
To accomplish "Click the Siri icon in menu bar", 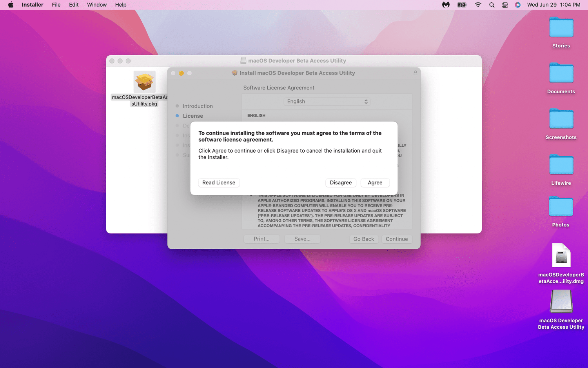I will coord(518,5).
